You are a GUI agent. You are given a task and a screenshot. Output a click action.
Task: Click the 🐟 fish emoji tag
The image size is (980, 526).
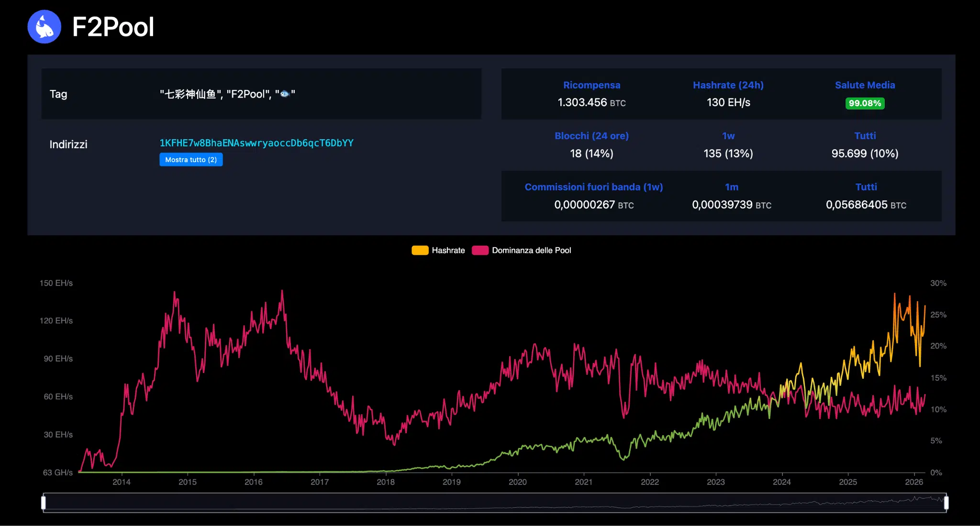286,94
